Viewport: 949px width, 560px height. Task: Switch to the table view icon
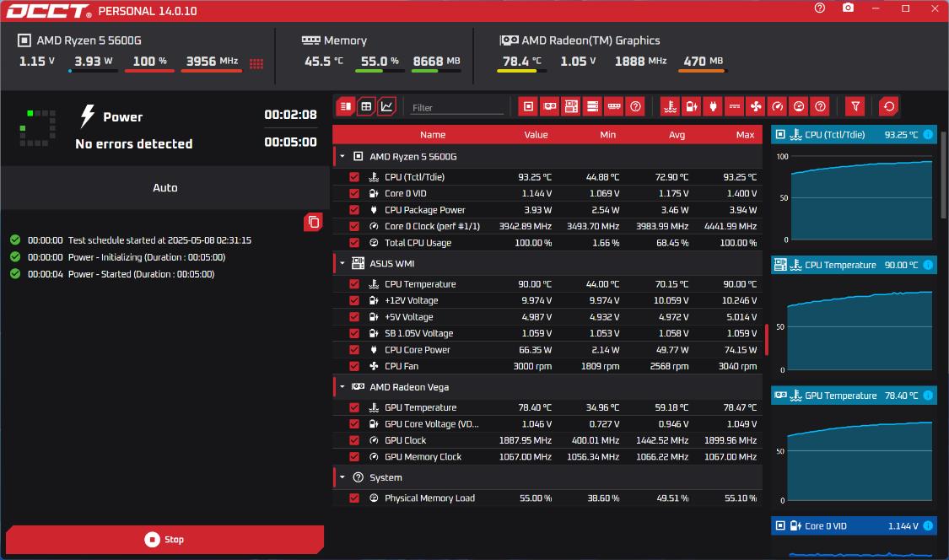366,106
